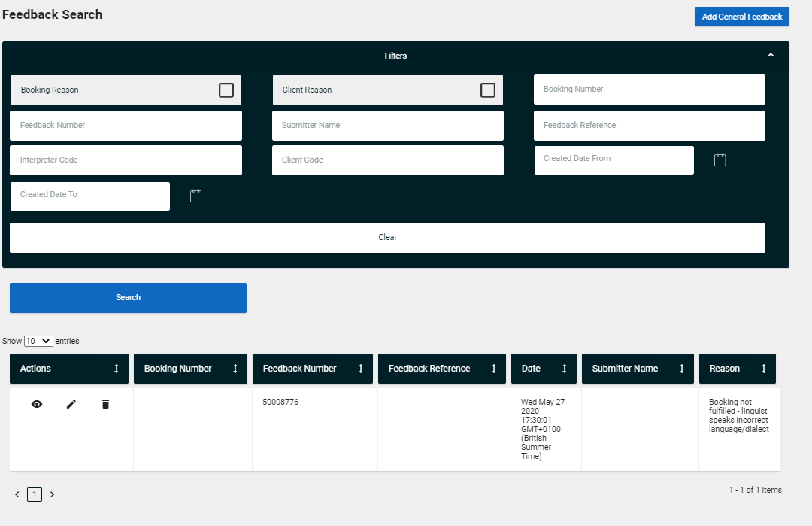This screenshot has width=812, height=526.
Task: Sort by Date column
Action: click(564, 369)
